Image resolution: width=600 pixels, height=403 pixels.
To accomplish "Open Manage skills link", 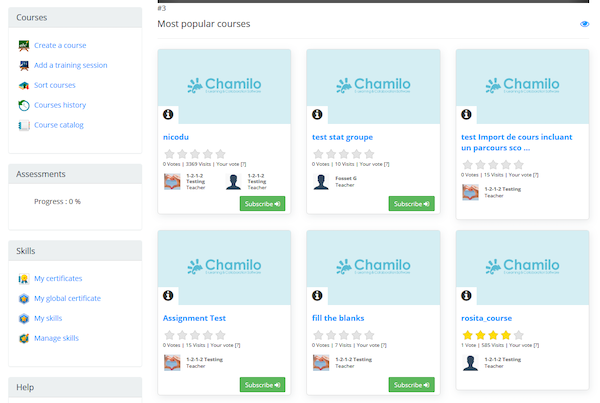I will [x=56, y=338].
